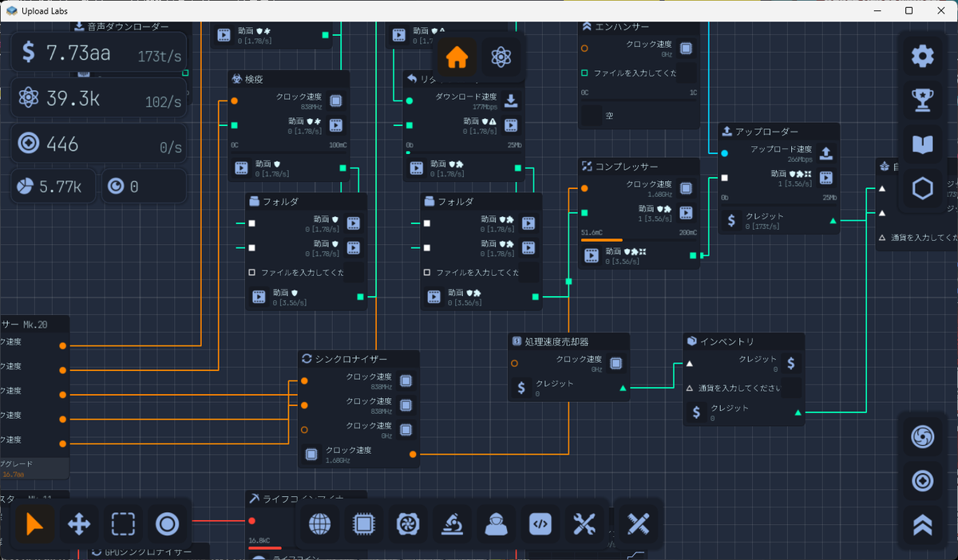The height and width of the screenshot is (560, 958).
Task: Click the pencil and ruler icon
Action: tap(639, 524)
